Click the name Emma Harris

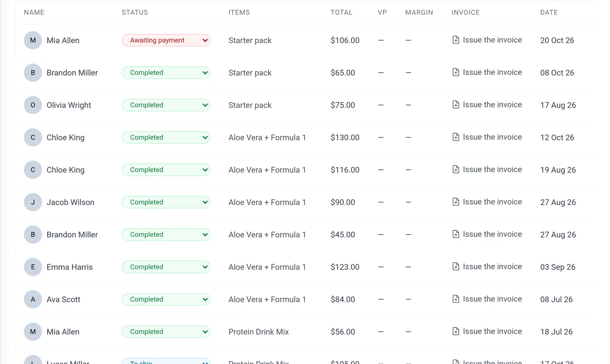click(x=70, y=267)
